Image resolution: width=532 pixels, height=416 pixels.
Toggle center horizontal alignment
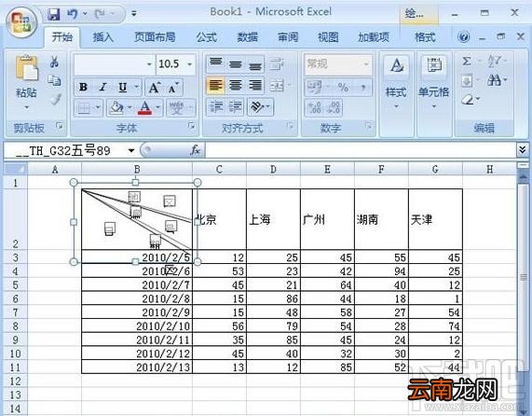235,85
